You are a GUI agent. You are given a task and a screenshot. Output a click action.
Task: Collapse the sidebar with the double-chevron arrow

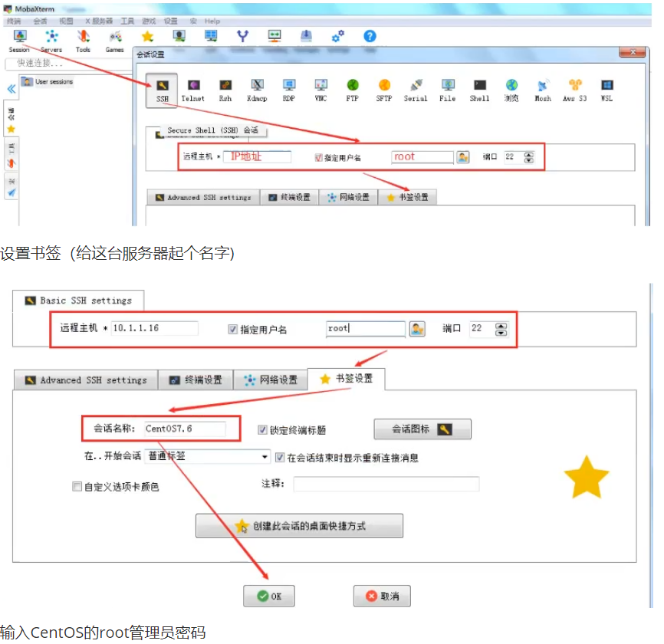(12, 89)
